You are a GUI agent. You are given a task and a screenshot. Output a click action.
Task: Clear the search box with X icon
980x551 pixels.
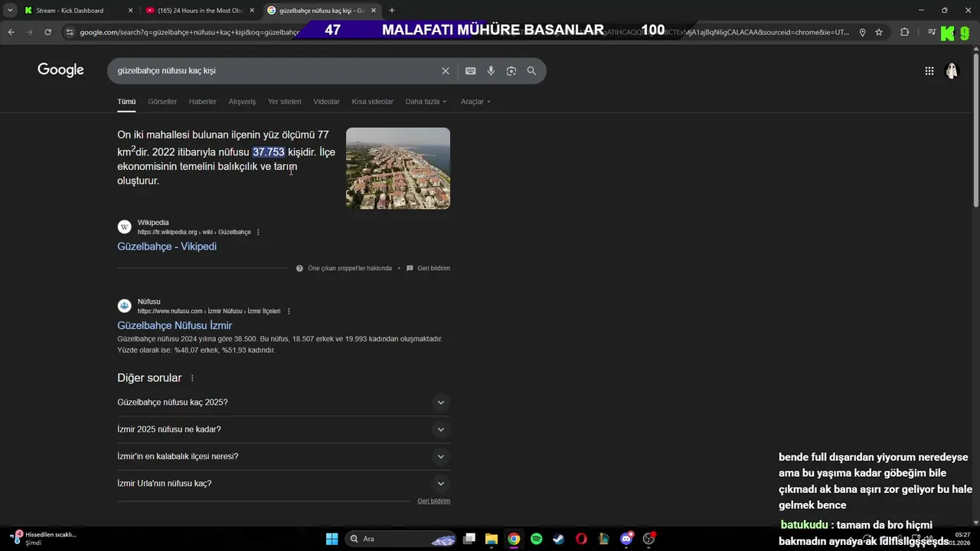(446, 70)
